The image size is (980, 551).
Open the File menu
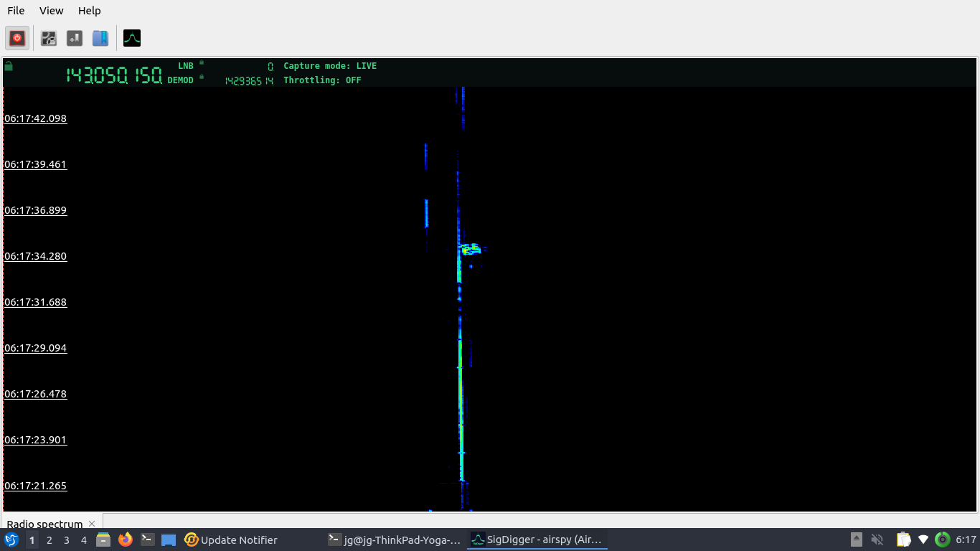point(16,11)
